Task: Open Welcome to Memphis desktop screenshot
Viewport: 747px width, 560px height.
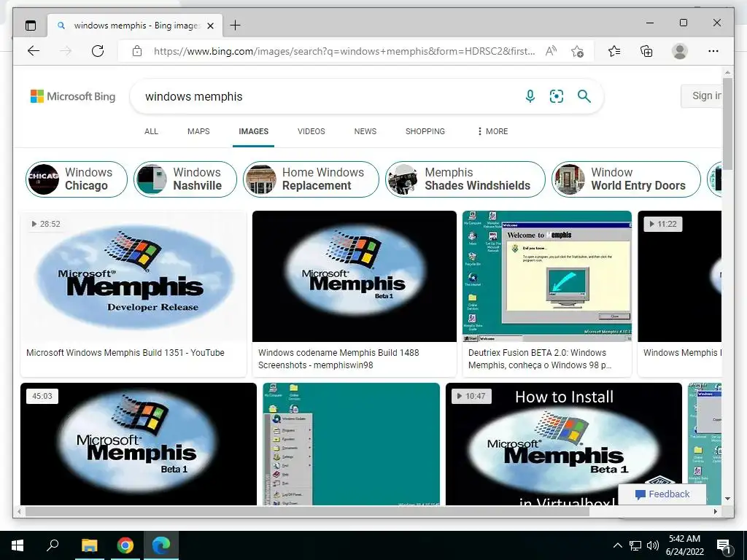Action: click(547, 276)
